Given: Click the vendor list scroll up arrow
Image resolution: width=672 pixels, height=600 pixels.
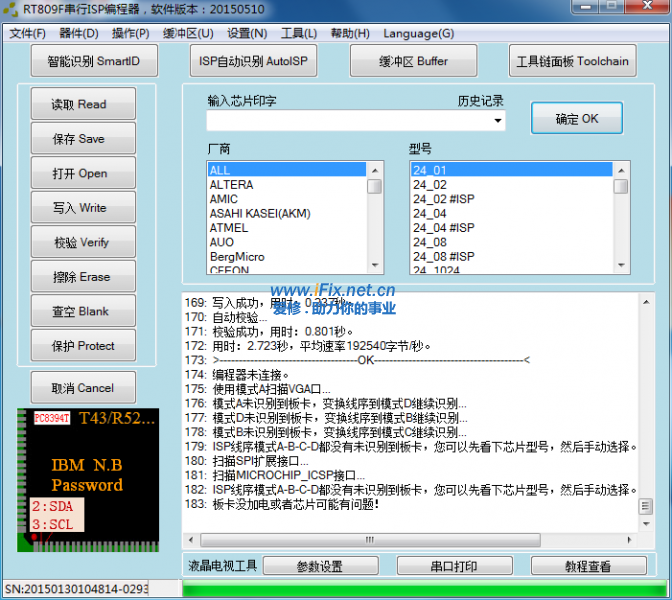Looking at the screenshot, I should [x=375, y=170].
